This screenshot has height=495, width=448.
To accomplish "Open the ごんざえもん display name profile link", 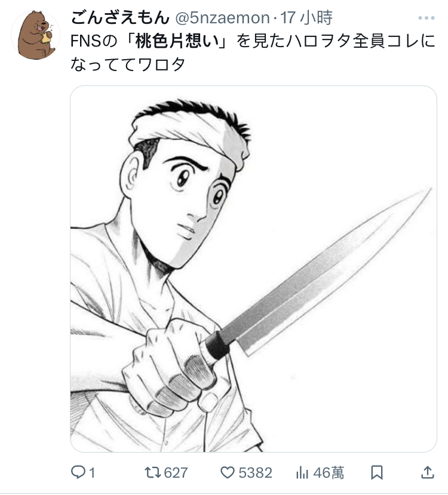I will click(120, 18).
